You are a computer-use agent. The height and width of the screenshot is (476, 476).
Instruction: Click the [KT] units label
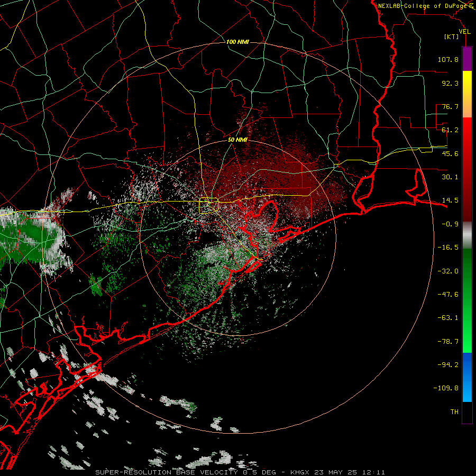point(452,36)
